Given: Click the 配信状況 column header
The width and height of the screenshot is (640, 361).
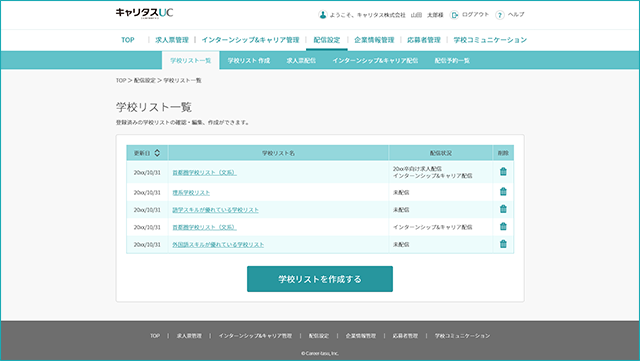Looking at the screenshot, I should click(x=441, y=153).
